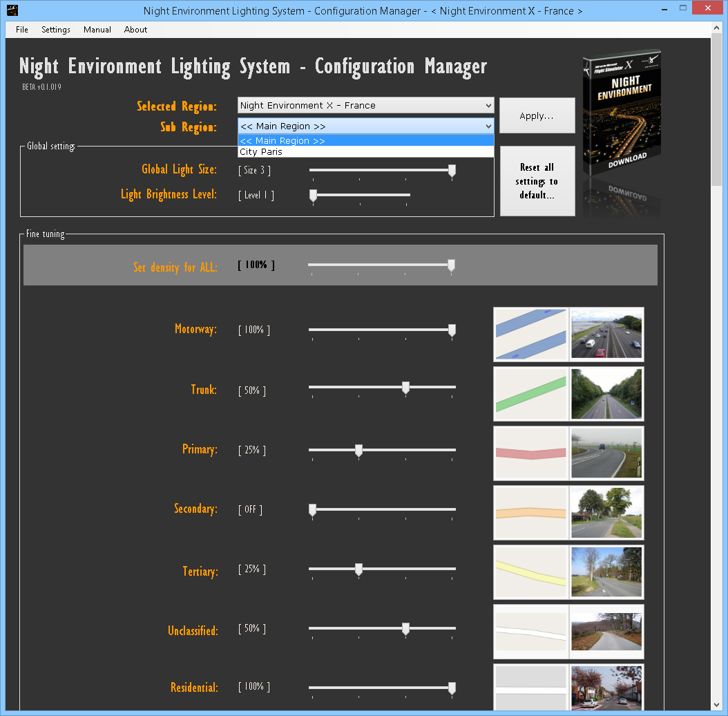728x716 pixels.
Task: Click the Motorway road photo
Action: pos(606,335)
